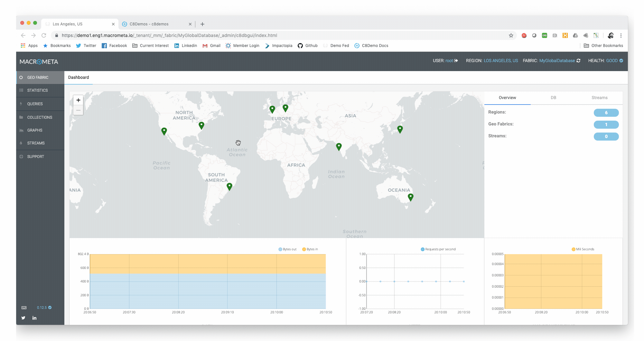
Task: Click the US East Coast map marker
Action: [x=201, y=125]
